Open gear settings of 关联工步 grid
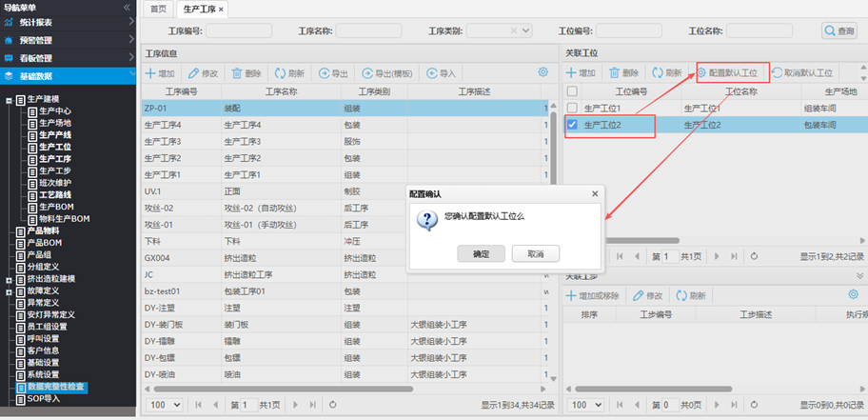Viewport: 868px width, 420px height. pyautogui.click(x=853, y=295)
